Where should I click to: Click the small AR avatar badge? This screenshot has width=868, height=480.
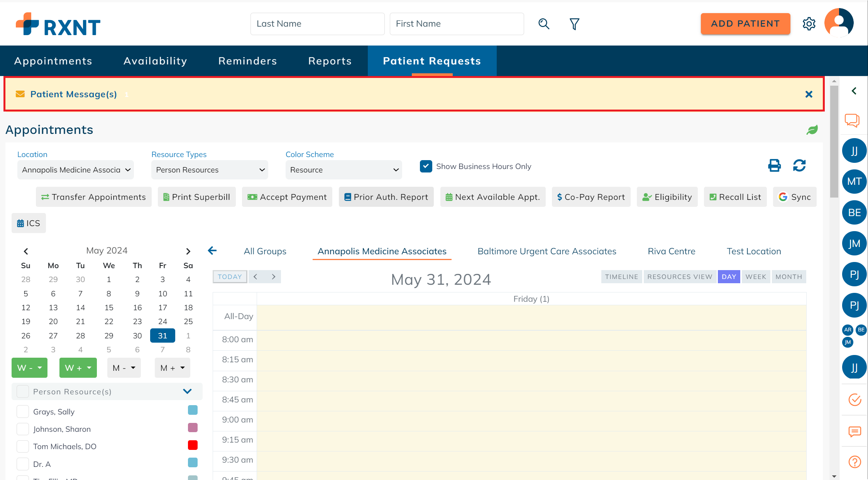point(848,330)
